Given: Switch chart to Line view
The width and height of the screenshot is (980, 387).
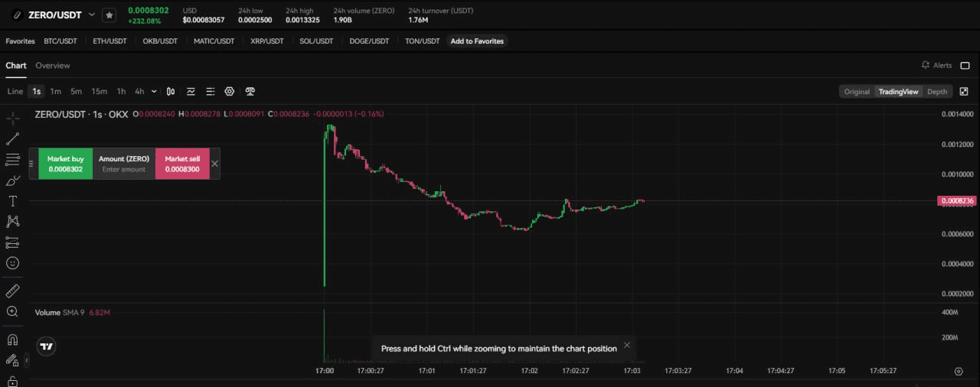Looking at the screenshot, I should click(x=15, y=91).
